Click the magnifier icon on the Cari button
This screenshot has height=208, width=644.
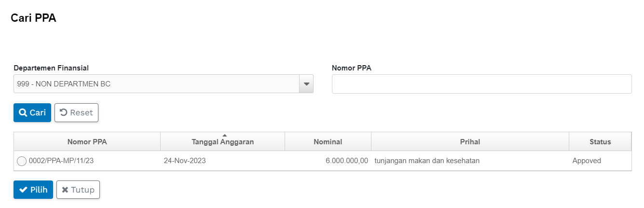[x=23, y=113]
